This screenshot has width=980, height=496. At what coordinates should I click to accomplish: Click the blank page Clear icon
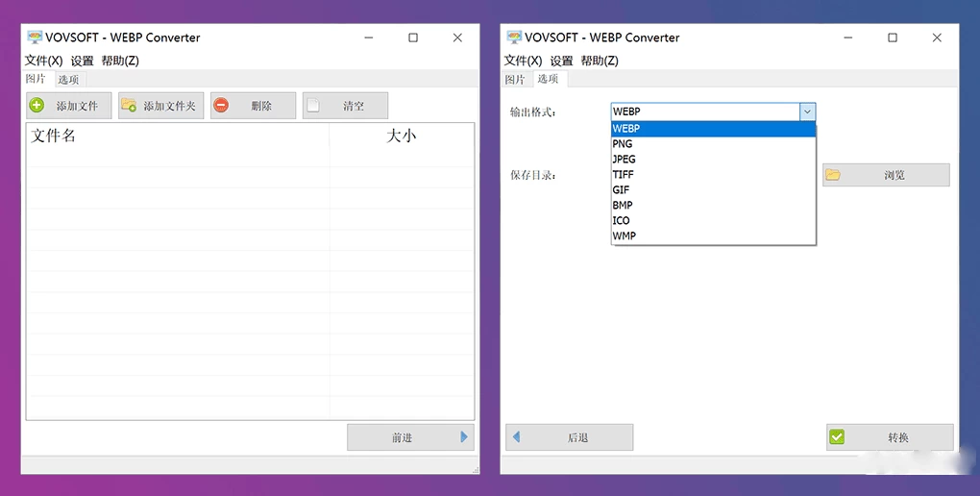(x=313, y=105)
